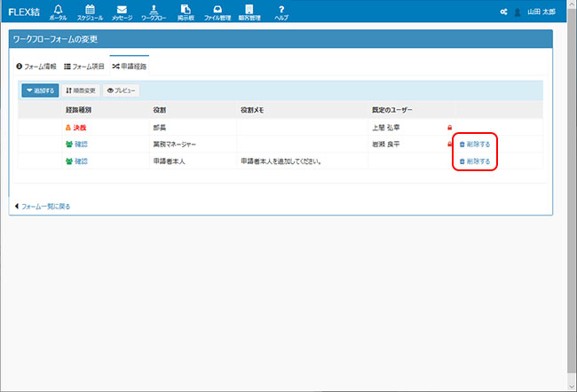This screenshot has height=392, width=577.
Task: Click the user name 山田 太郎
Action: point(541,12)
